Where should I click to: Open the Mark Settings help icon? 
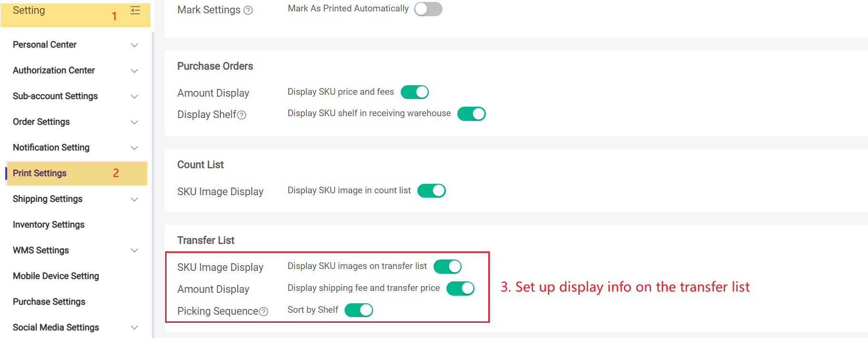(x=248, y=10)
